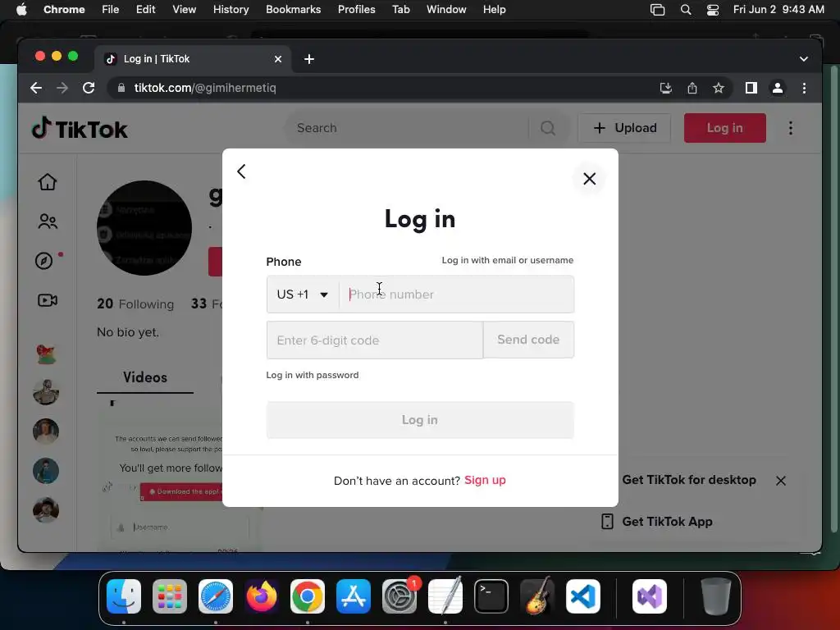The image size is (840, 630).
Task: Open Control Center in menu bar
Action: click(713, 10)
